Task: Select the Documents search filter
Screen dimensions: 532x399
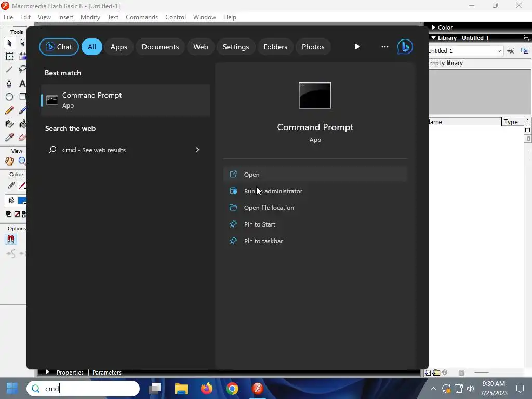Action: 160,47
